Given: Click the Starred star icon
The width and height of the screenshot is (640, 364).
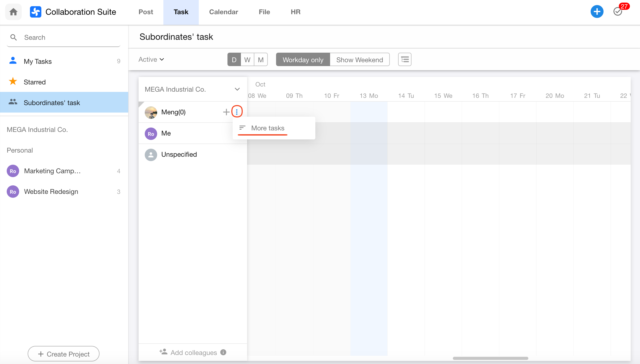Looking at the screenshot, I should (13, 82).
